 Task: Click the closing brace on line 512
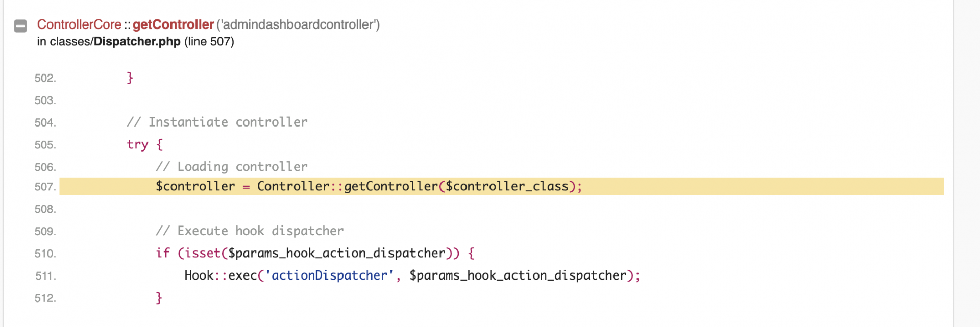[x=159, y=297]
